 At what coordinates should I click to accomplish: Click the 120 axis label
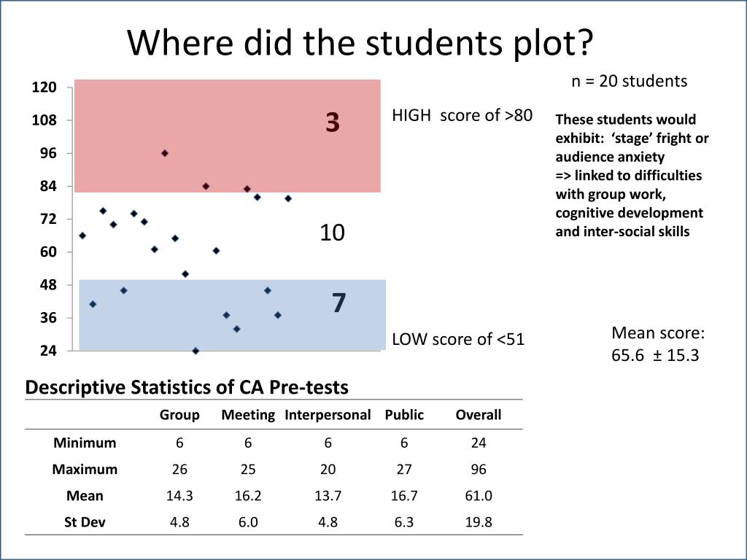[x=44, y=87]
